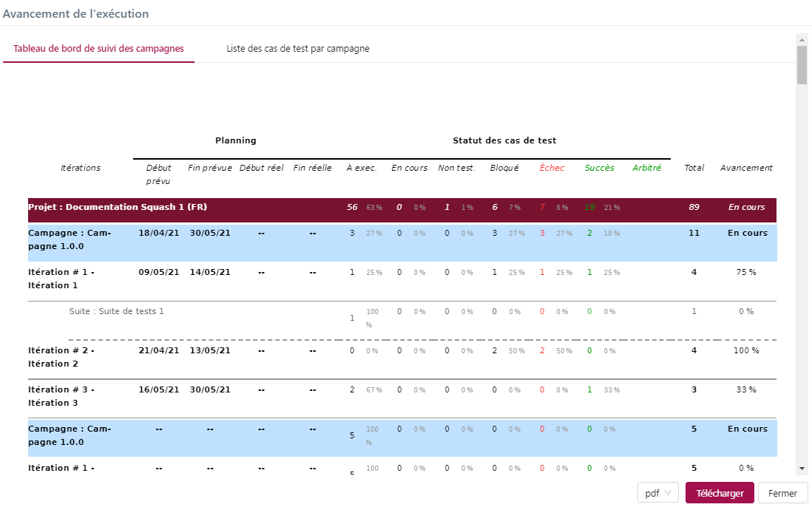
Task: Click the 'Bloqué' column header
Action: pos(504,168)
